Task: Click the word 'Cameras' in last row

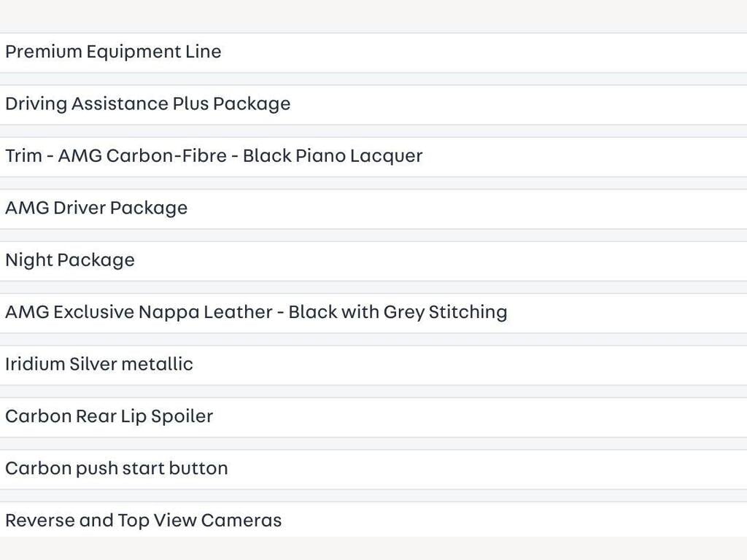Action: coord(241,520)
